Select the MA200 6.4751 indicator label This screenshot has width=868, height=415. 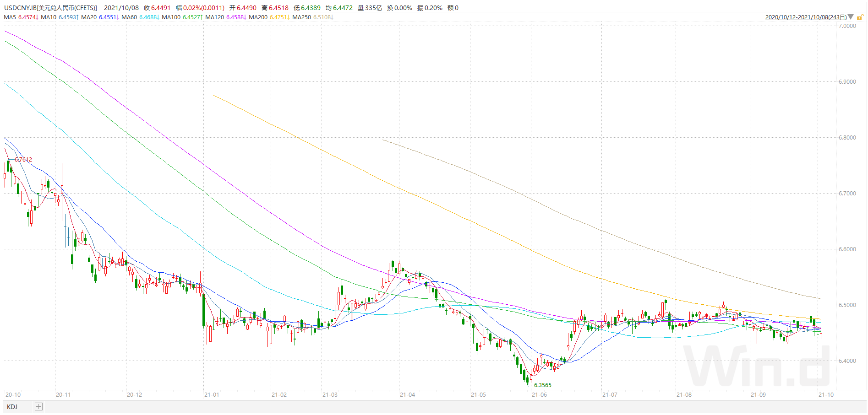(269, 17)
